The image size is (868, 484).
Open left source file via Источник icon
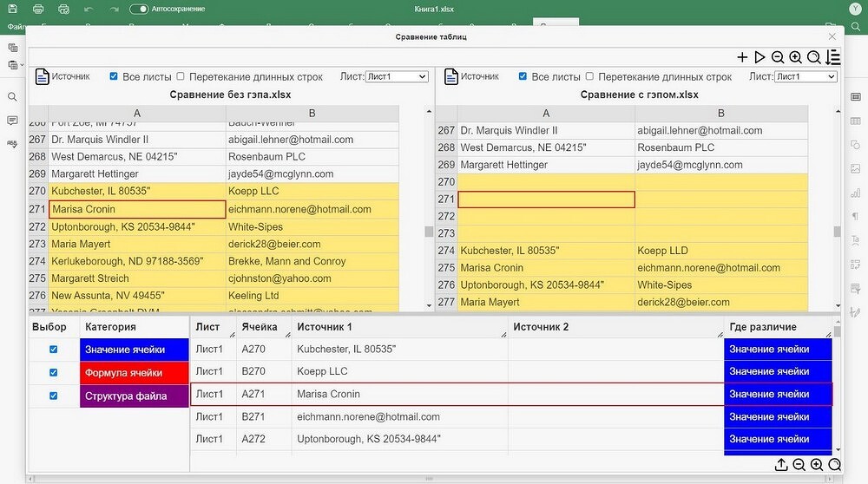pos(42,77)
